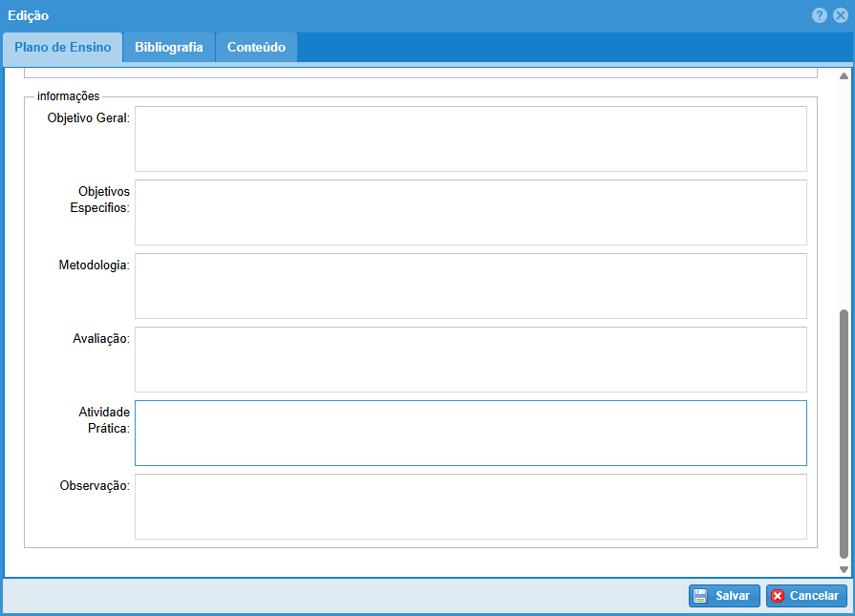Click the scrollbar up arrow
The height and width of the screenshot is (616, 855).
coord(844,75)
